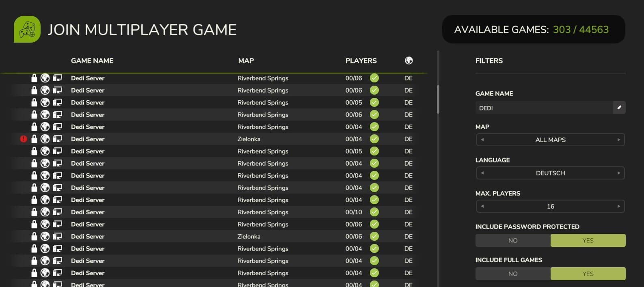Click the green multiplayer controller icon in header
Image resolution: width=644 pixels, height=287 pixels.
coord(27,29)
